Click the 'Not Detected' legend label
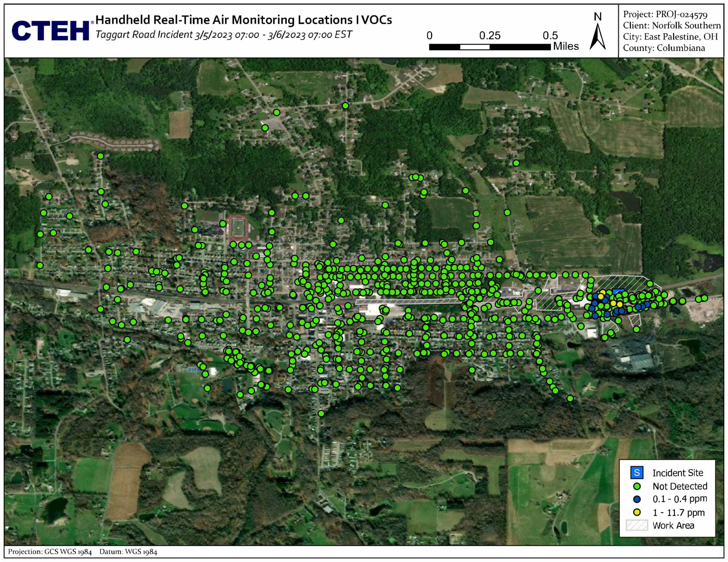728x562 pixels. (x=680, y=486)
